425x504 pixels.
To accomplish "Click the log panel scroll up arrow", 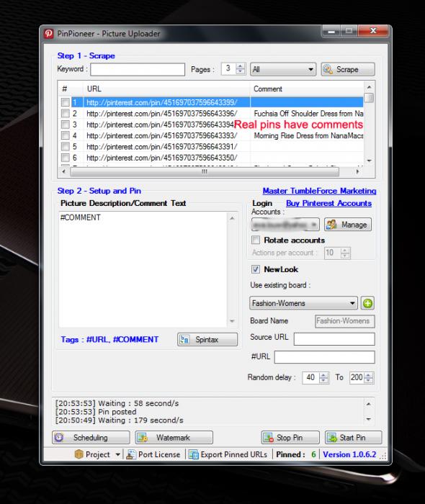I will click(x=369, y=404).
